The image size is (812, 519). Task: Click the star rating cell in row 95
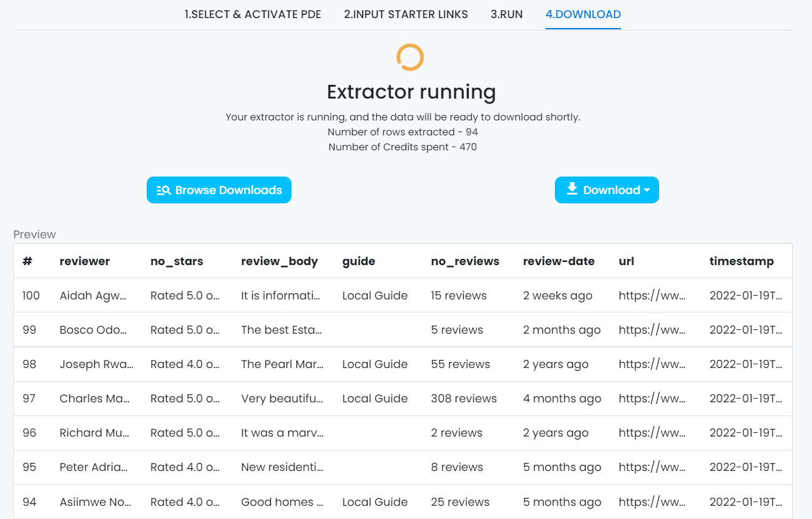[185, 467]
